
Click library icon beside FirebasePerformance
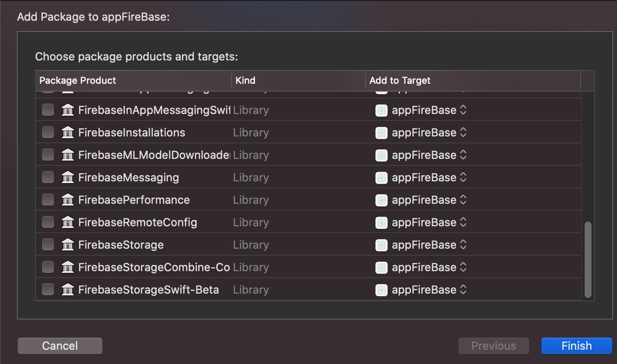pyautogui.click(x=68, y=200)
